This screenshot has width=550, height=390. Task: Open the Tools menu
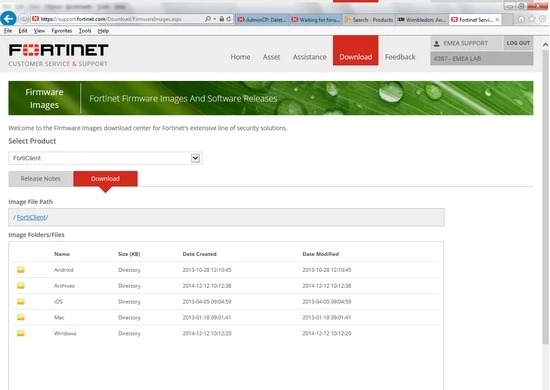[x=85, y=31]
